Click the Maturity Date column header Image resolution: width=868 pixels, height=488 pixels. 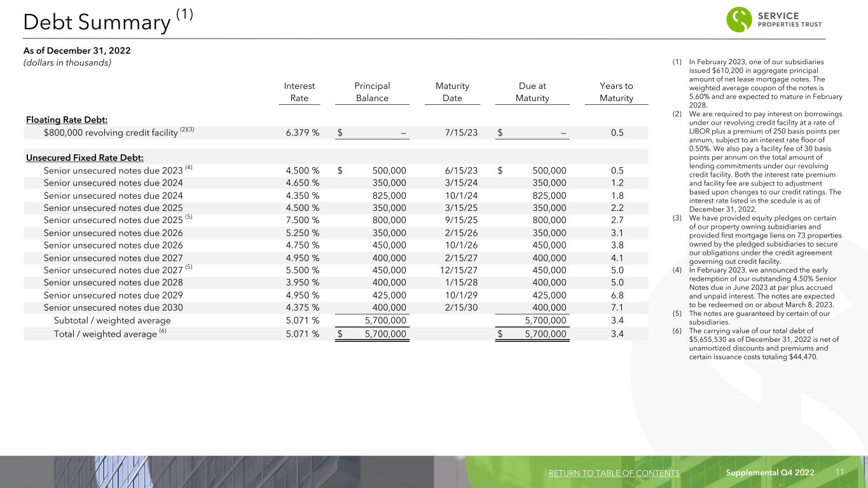[452, 92]
